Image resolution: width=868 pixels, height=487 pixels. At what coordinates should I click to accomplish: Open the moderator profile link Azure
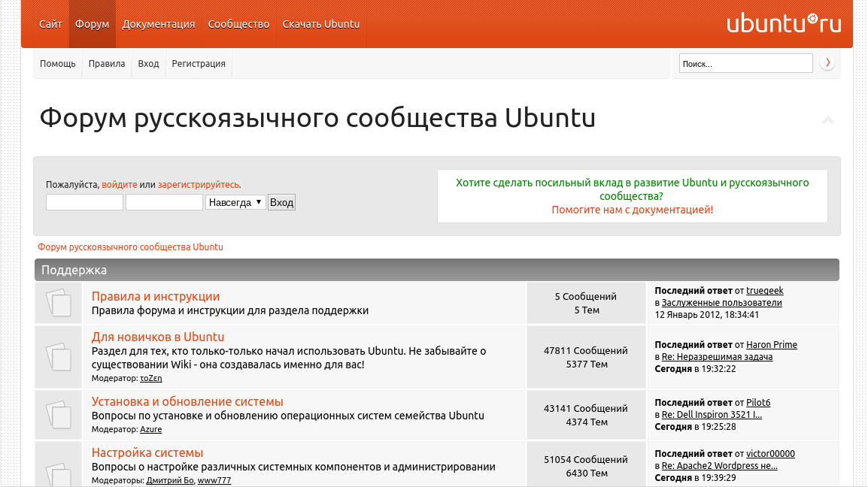pyautogui.click(x=150, y=429)
